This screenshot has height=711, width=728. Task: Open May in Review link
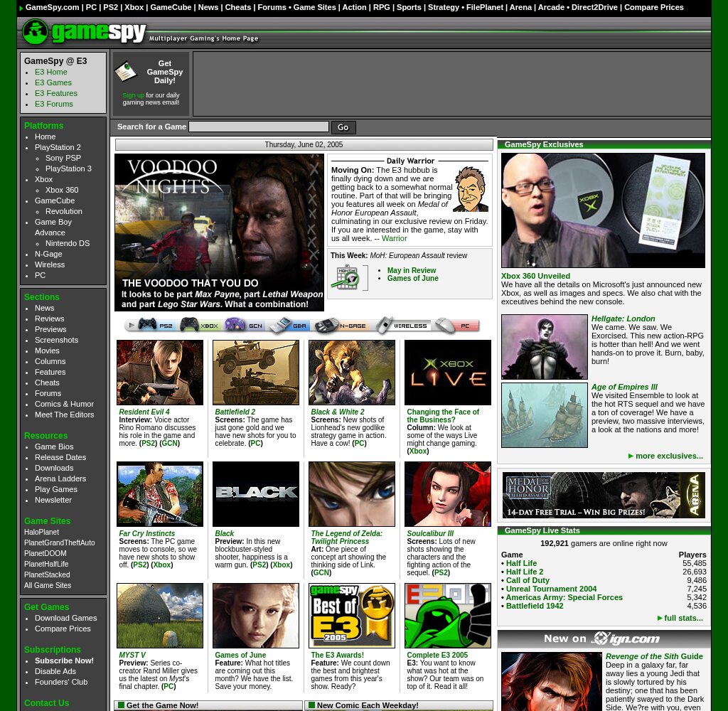412,270
